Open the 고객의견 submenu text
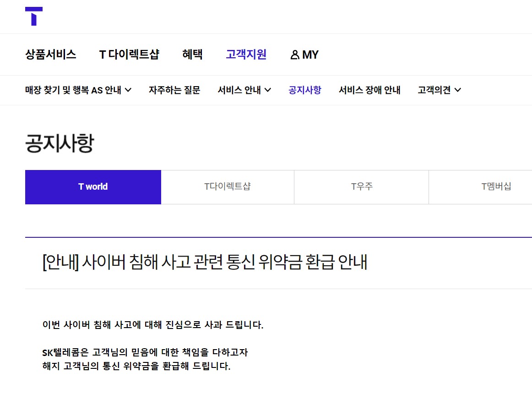The image size is (532, 400). 434,90
